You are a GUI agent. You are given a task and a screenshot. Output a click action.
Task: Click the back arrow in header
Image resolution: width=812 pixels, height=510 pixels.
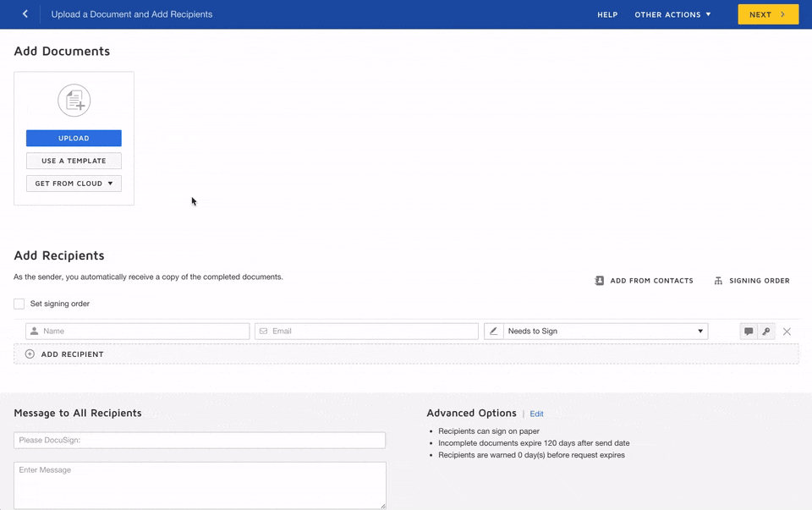coord(25,14)
